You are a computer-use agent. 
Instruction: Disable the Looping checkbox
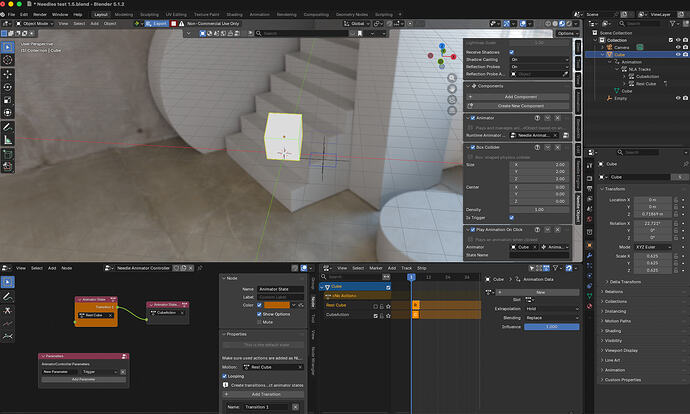coord(224,376)
